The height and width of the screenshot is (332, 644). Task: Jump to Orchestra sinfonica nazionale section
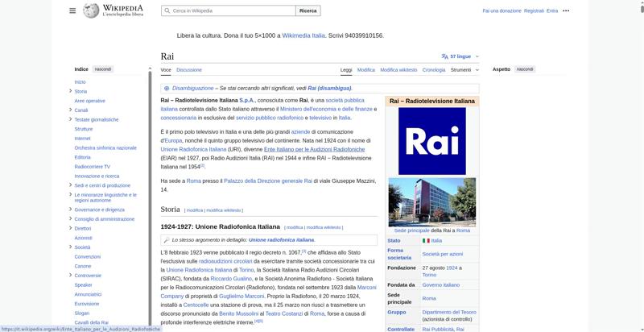point(105,148)
